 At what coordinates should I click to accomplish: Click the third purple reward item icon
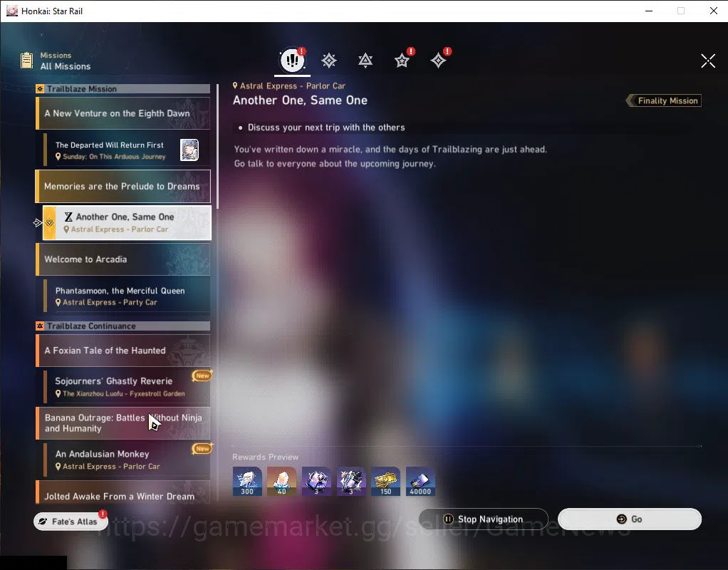(x=316, y=481)
